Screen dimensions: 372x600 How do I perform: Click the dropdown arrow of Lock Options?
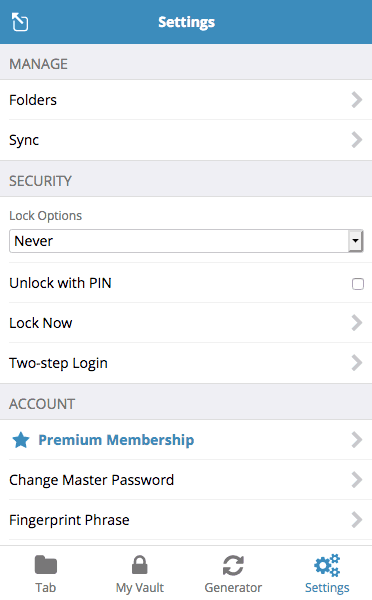point(356,241)
